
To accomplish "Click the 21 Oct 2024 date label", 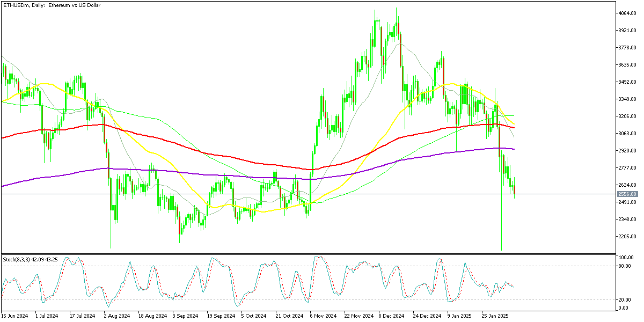I will [x=289, y=316].
